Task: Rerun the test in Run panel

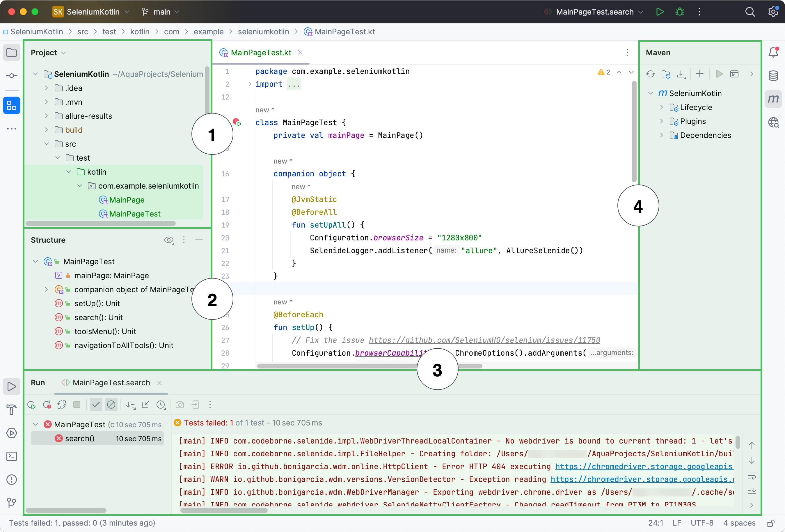Action: [32, 405]
